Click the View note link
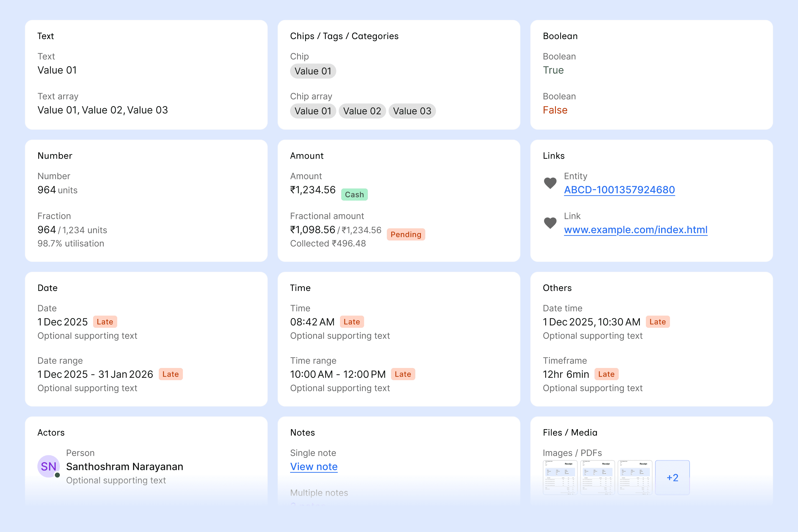 point(313,467)
